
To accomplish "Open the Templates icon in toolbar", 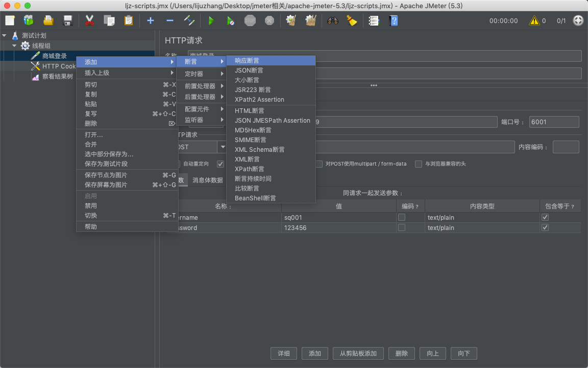I will click(29, 20).
